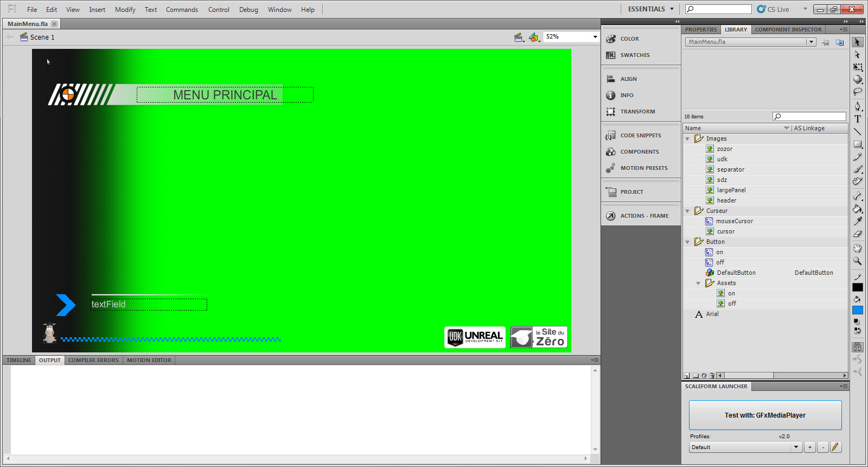Select the Lasso tool
Viewport: 868px width, 467px height.
pyautogui.click(x=857, y=92)
